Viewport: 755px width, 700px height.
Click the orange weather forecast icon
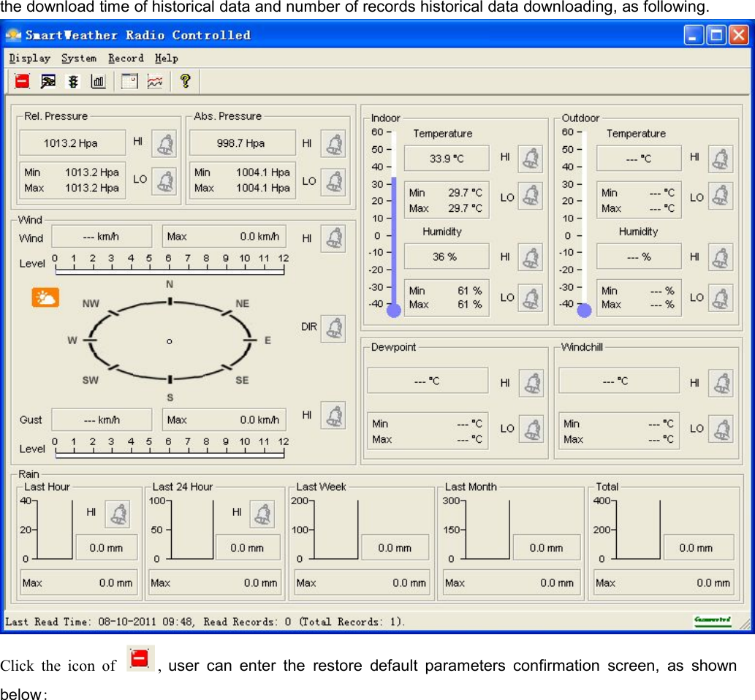pyautogui.click(x=45, y=297)
